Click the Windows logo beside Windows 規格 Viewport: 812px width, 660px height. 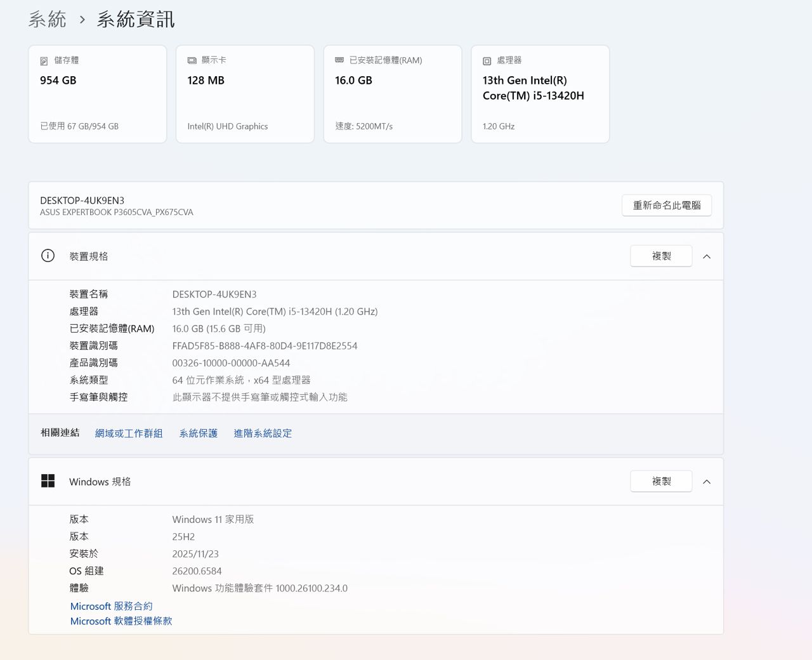point(48,481)
